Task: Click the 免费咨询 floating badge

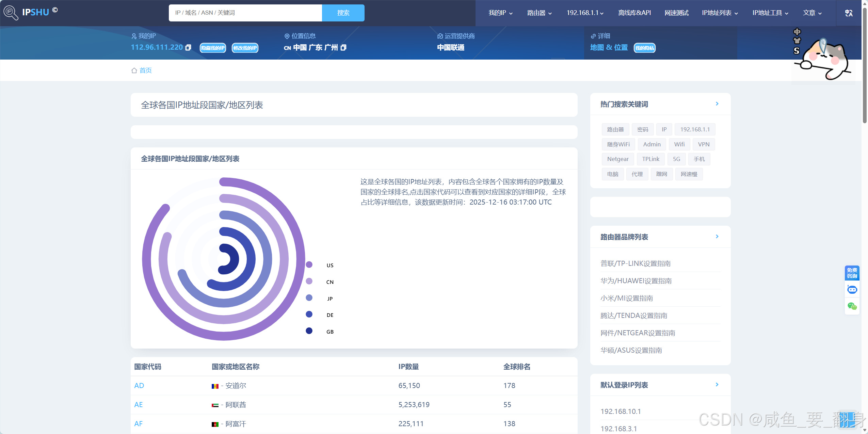Action: 852,273
